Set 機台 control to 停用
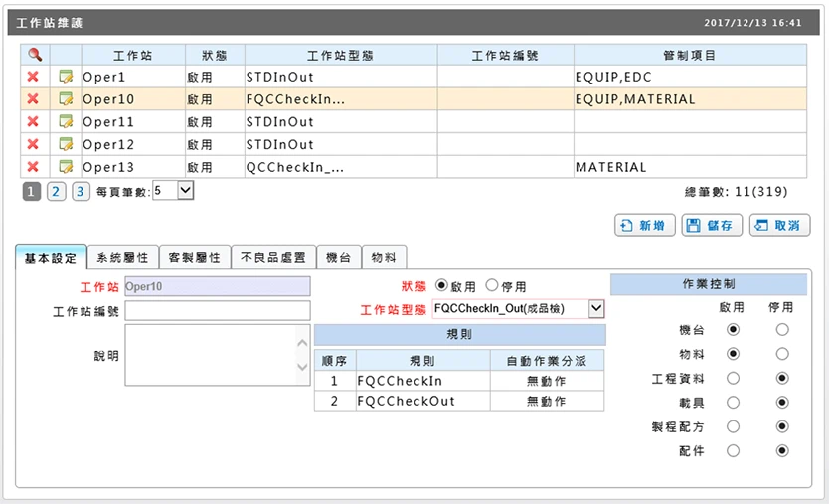The height and width of the screenshot is (504, 829). (x=782, y=329)
